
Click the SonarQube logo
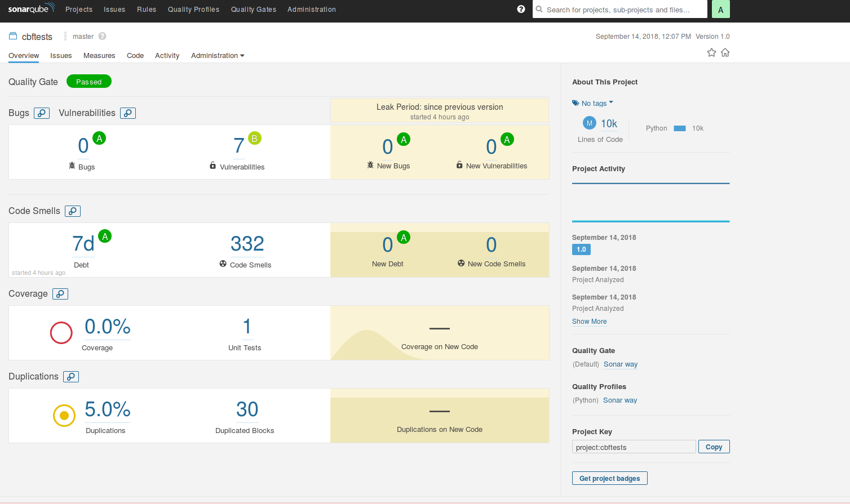point(31,9)
